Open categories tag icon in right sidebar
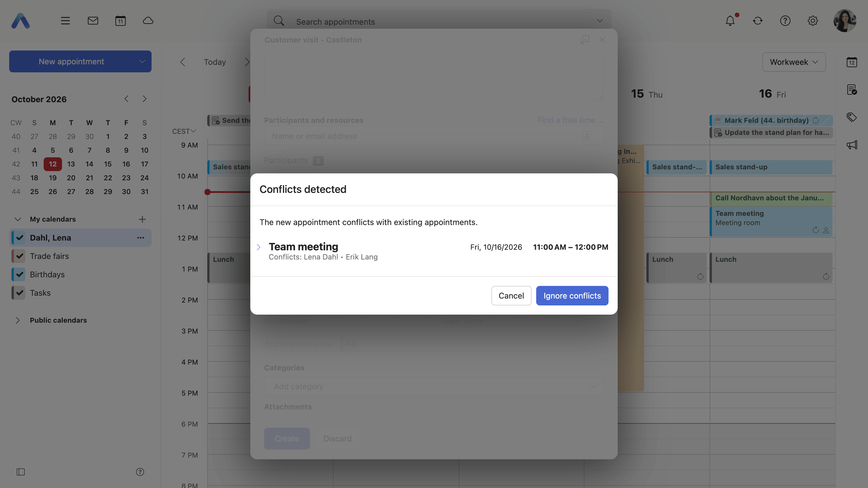This screenshot has width=868, height=488. (852, 117)
